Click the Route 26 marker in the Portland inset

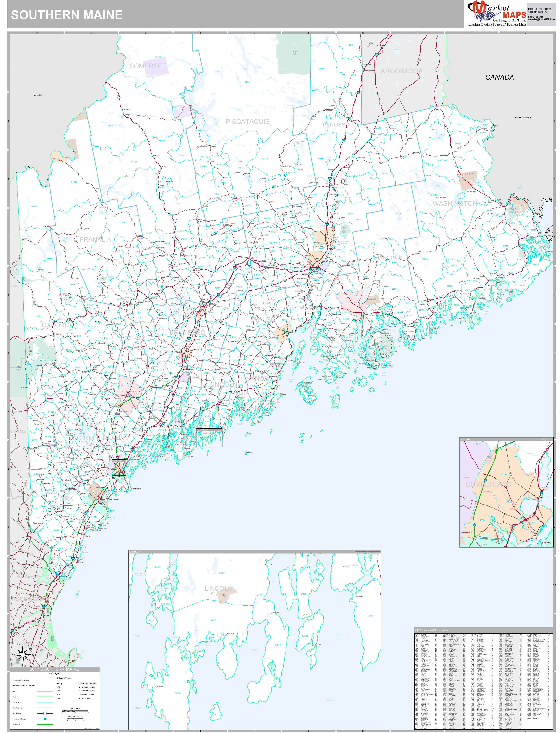coord(510,474)
